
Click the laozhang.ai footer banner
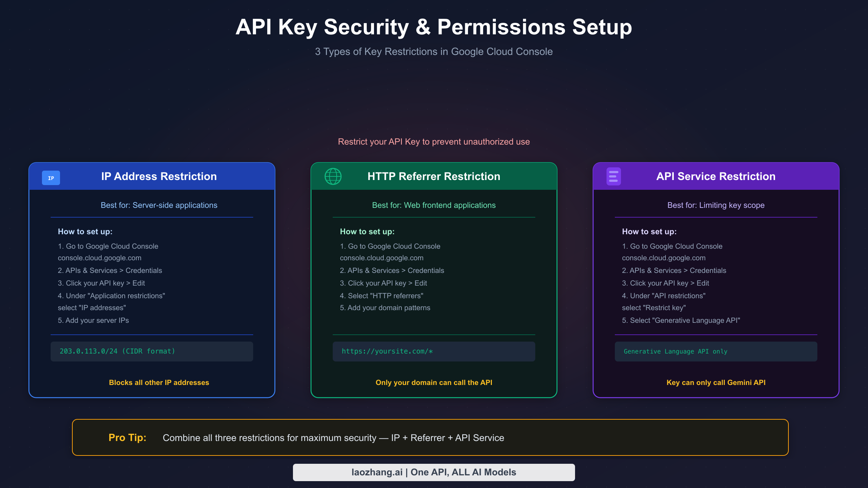tap(434, 472)
